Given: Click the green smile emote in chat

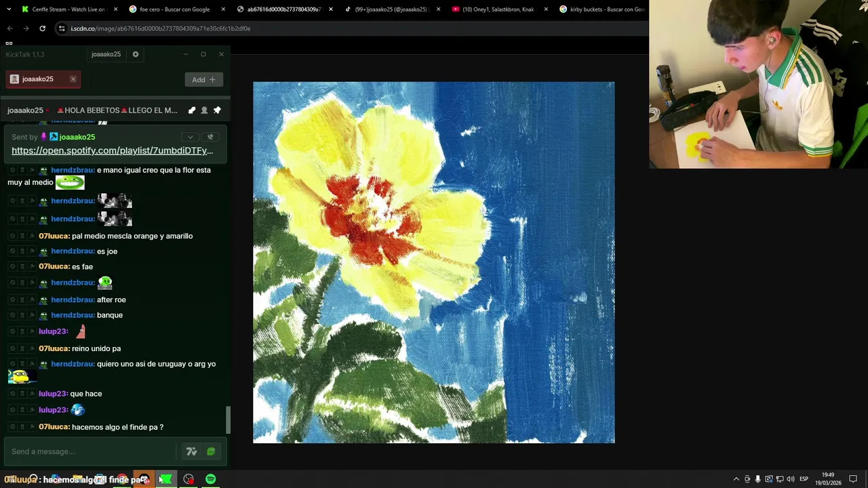Looking at the screenshot, I should point(70,182).
